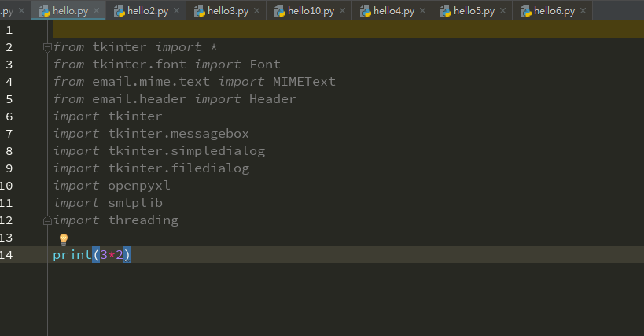Click 'import tkinter' on line 6

tap(108, 116)
